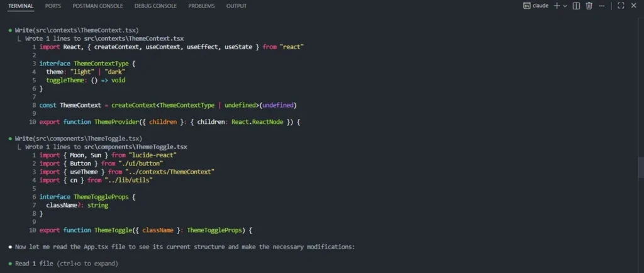Open the terminal launch profile dropdown chevron

pos(565,6)
